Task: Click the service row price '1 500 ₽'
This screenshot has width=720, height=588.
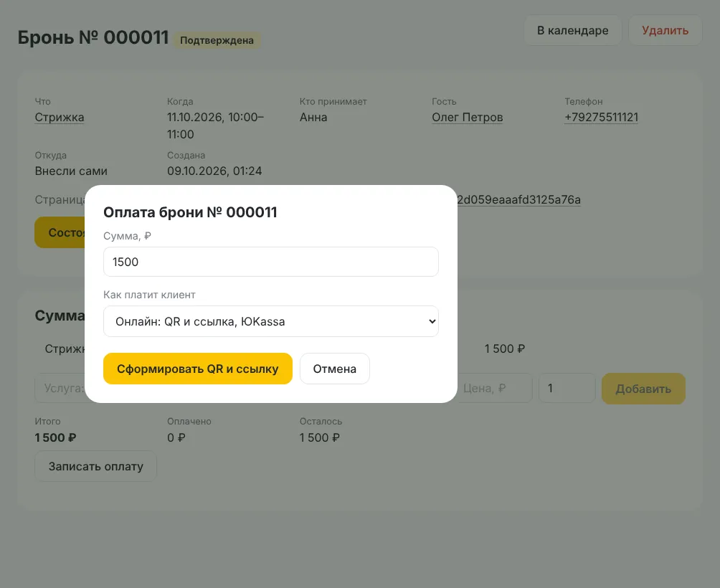Action: coord(505,348)
